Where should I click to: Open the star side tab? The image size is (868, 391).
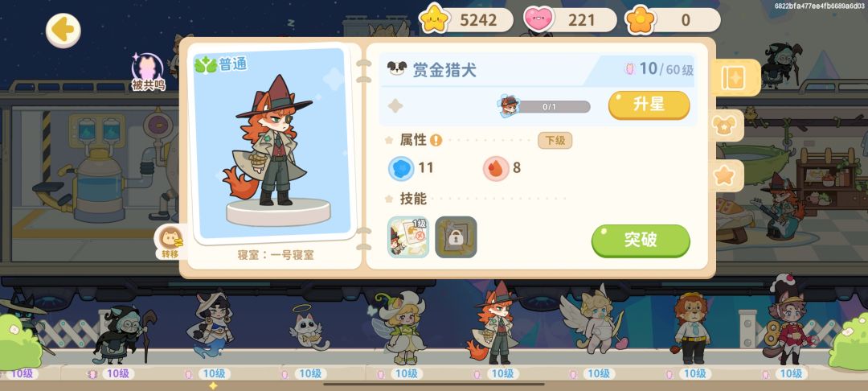click(725, 175)
